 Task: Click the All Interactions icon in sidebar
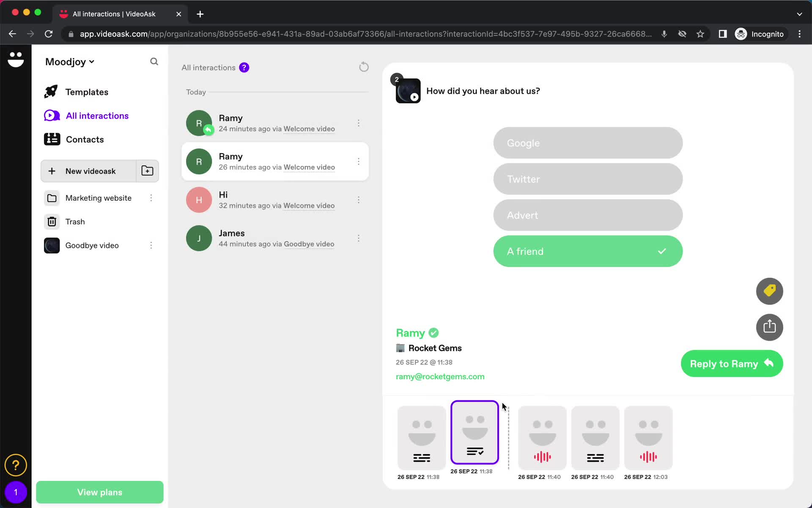tap(52, 116)
